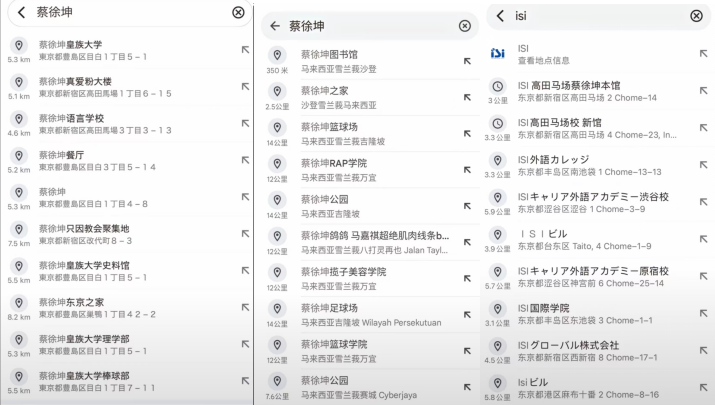This screenshot has height=405, width=715.
Task: Click history clock icon for ISI 高田马场校 新馆
Action: coord(497,123)
